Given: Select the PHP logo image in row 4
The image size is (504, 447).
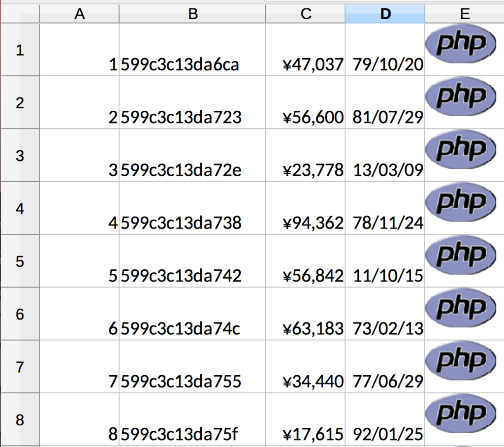Looking at the screenshot, I should pos(461,202).
